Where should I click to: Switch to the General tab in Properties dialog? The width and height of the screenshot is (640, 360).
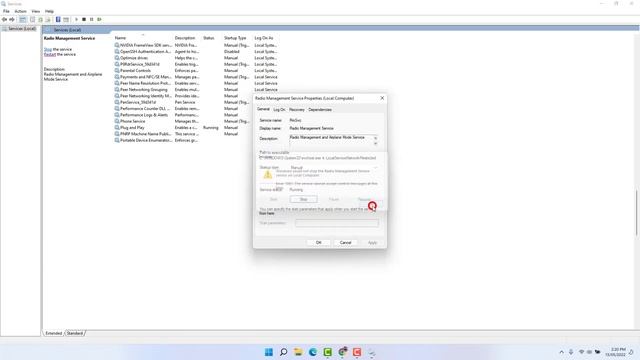pyautogui.click(x=263, y=109)
